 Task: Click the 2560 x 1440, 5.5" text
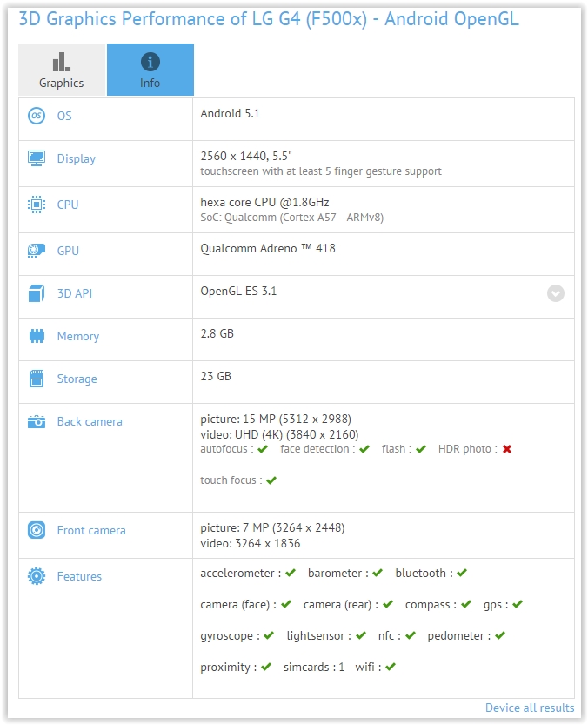tap(246, 157)
